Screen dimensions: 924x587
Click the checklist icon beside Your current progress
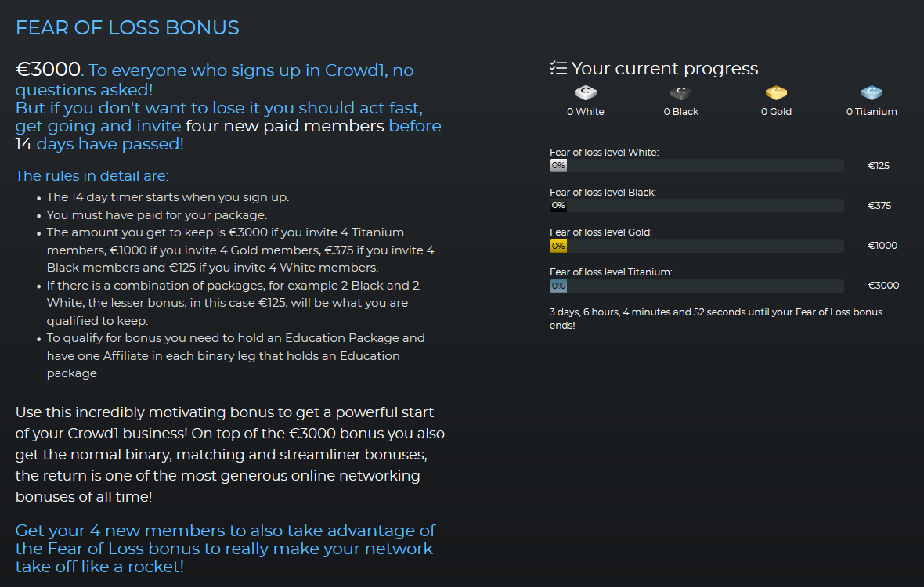(558, 68)
